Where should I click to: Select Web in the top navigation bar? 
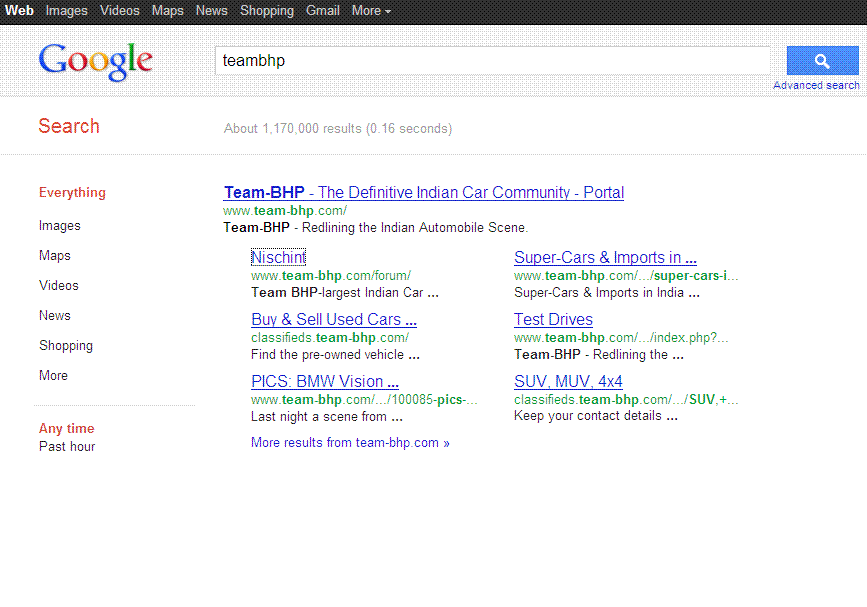click(x=19, y=11)
